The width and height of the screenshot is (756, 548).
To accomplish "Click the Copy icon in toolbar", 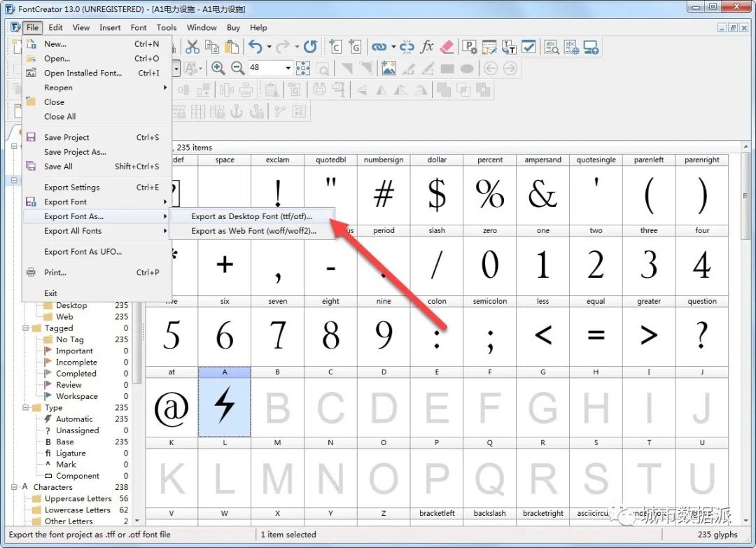I will pos(211,47).
